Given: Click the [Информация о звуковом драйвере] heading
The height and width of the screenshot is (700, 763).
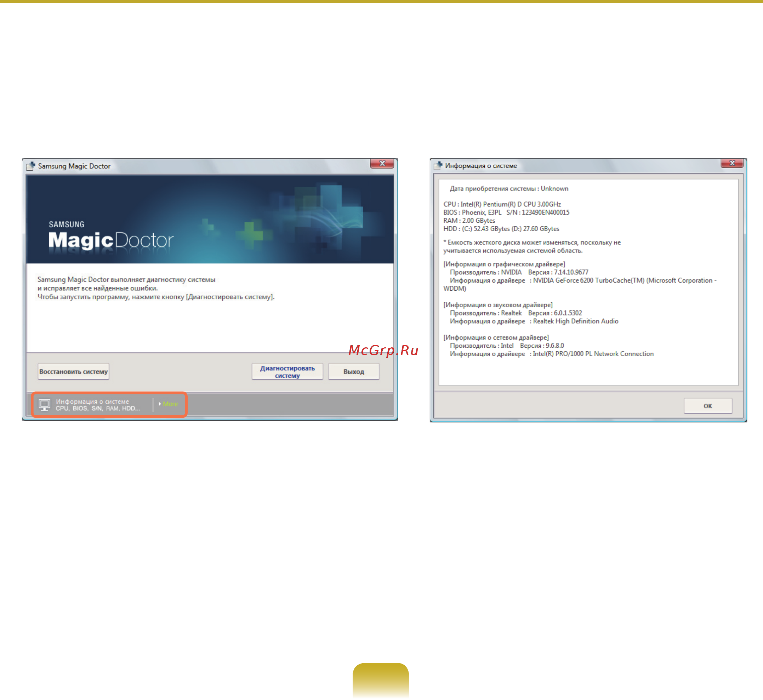Looking at the screenshot, I should 498,305.
